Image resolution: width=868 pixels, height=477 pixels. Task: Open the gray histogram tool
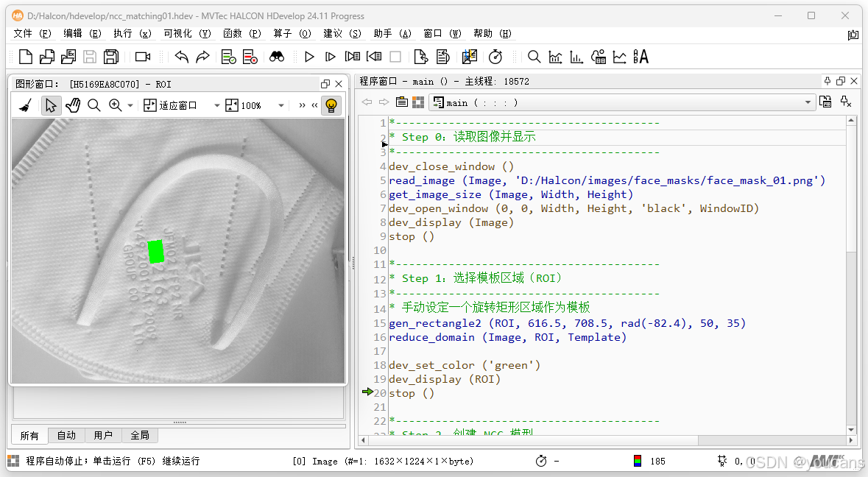[x=555, y=57]
